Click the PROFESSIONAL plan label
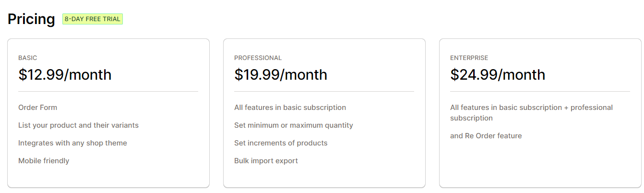Viewport: 644px width, 193px height. [x=258, y=58]
